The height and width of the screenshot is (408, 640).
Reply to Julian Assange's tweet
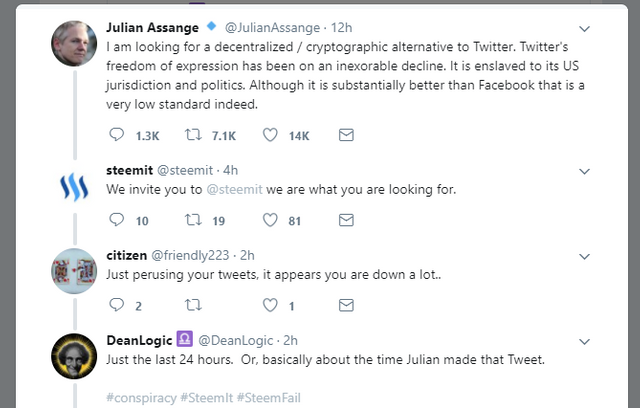pyautogui.click(x=115, y=135)
